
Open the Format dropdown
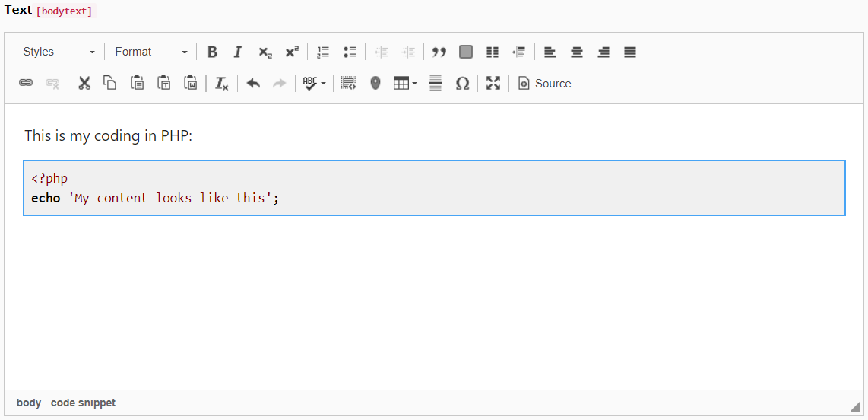(151, 52)
